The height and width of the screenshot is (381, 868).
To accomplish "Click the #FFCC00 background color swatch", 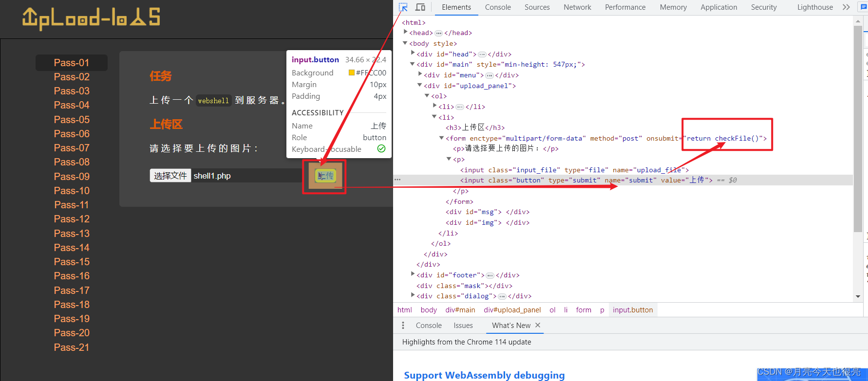I will (351, 73).
